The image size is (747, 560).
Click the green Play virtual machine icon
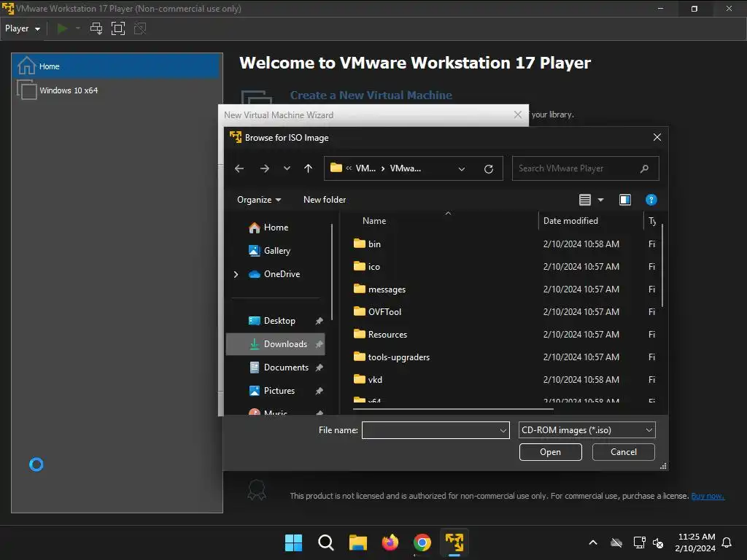pyautogui.click(x=62, y=28)
